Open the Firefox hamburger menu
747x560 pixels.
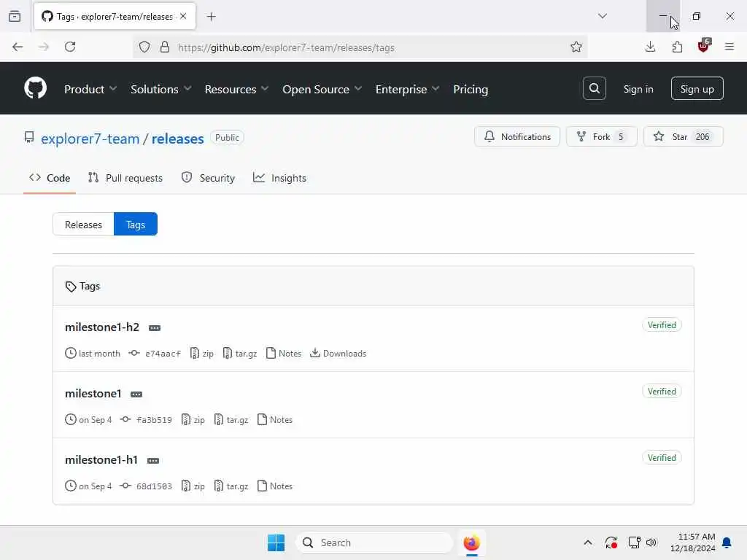[x=729, y=47]
